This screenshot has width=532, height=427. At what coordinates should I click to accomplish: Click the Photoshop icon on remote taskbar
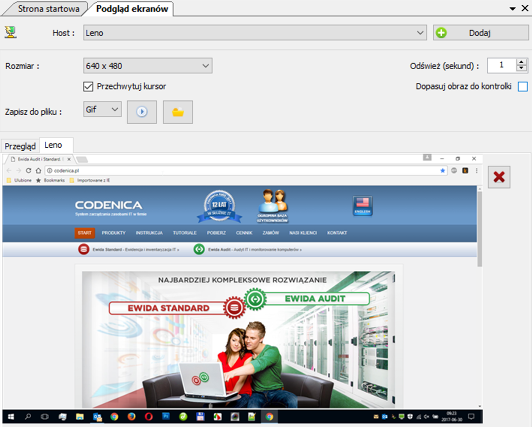166,416
